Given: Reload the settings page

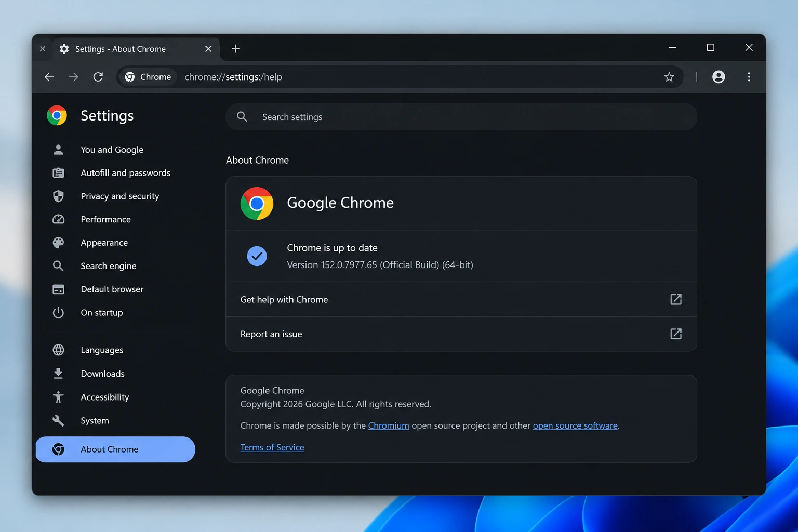Looking at the screenshot, I should [x=98, y=77].
